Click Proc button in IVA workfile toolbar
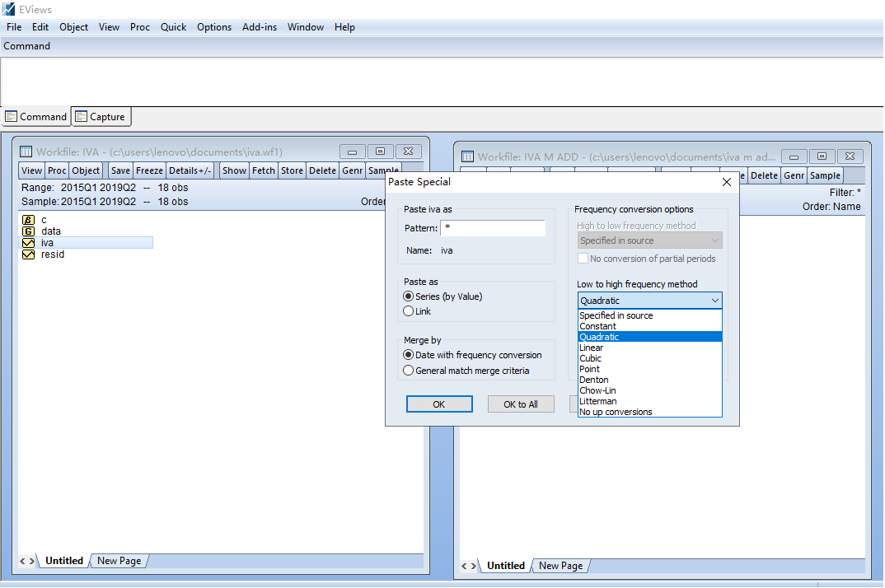 tap(56, 170)
